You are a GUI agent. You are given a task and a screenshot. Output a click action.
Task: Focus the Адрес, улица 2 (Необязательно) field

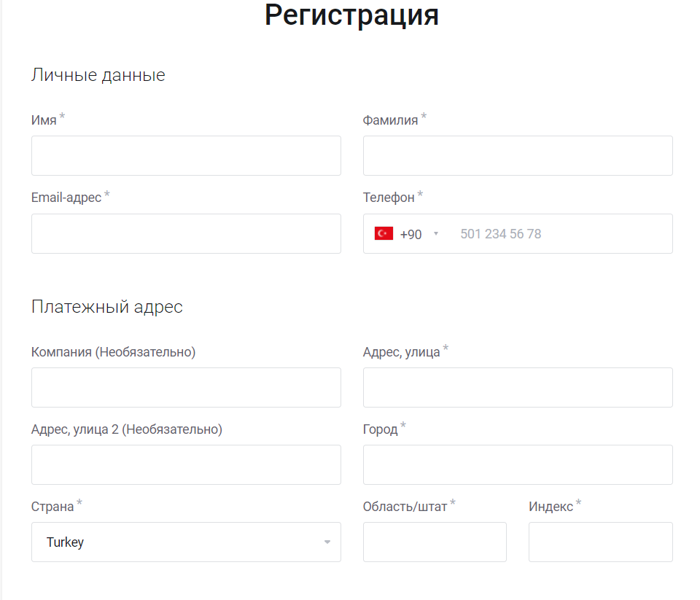coord(186,464)
